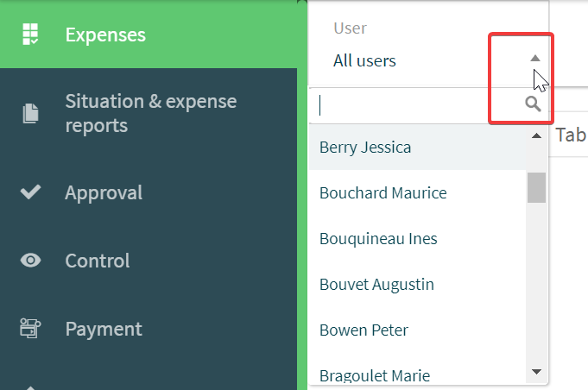Collapse the User dropdown arrow
This screenshot has width=588, height=390.
[535, 58]
